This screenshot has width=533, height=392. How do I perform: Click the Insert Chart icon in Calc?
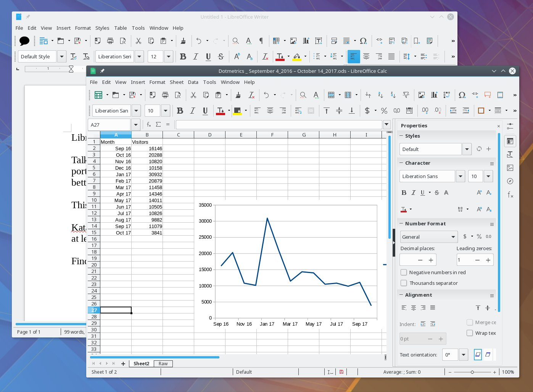(434, 95)
